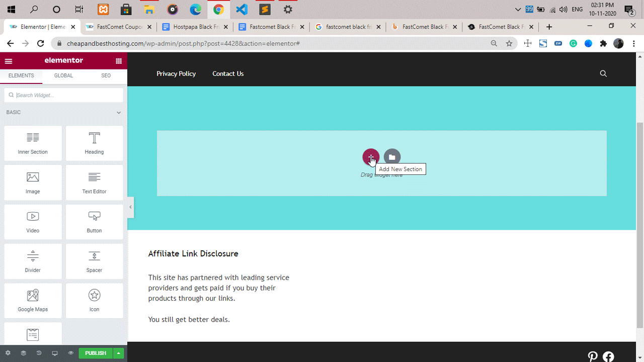The image size is (644, 362).
Task: Open the Privacy Policy page link
Action: pyautogui.click(x=176, y=73)
